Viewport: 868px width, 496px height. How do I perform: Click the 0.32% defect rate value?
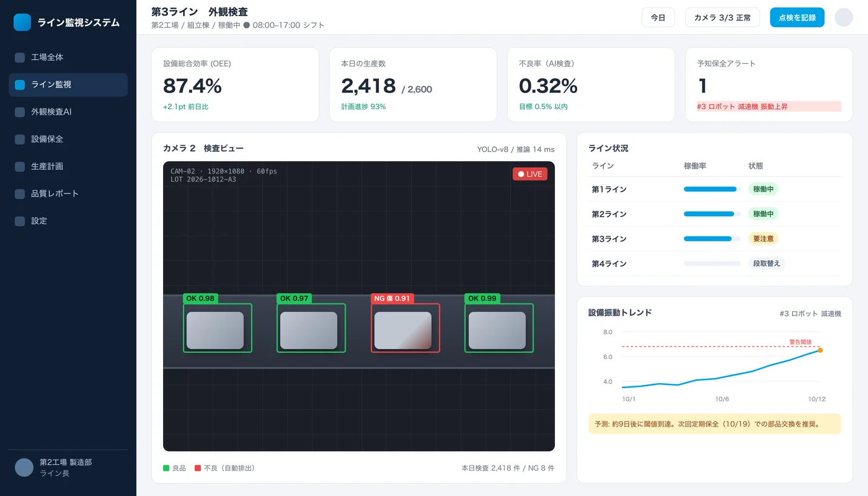click(x=548, y=86)
